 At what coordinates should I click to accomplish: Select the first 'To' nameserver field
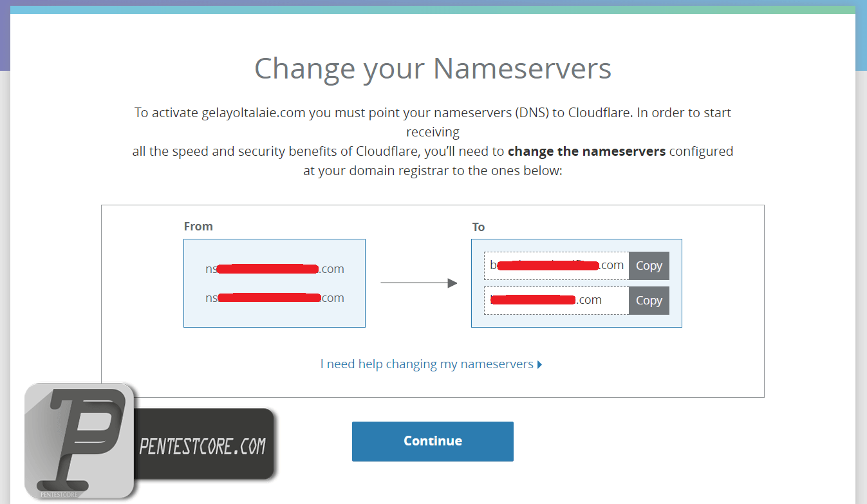557,266
